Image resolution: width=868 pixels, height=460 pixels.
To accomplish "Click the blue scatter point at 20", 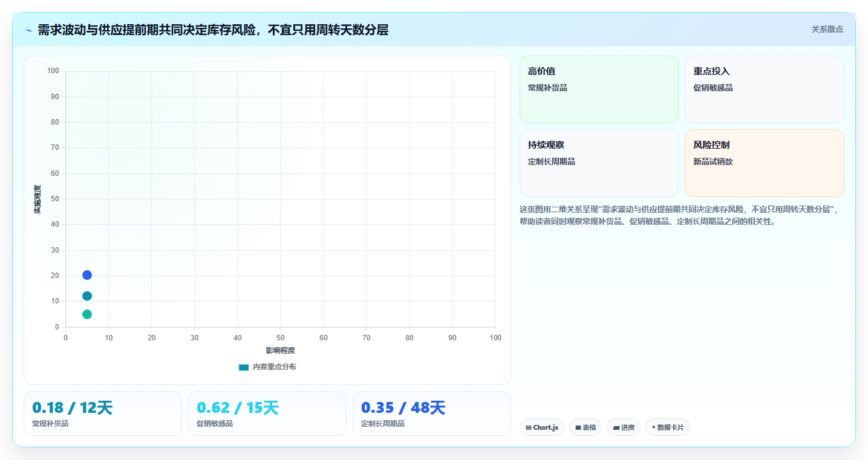I will point(87,275).
